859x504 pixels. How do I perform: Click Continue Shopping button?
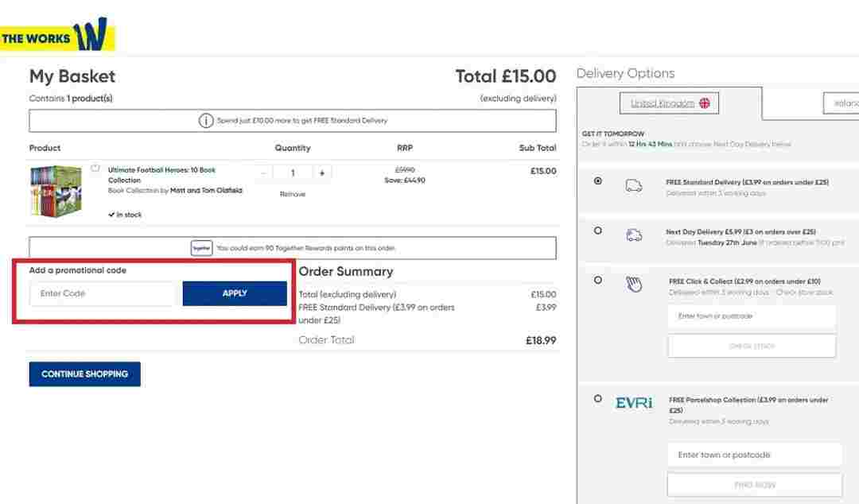(85, 374)
